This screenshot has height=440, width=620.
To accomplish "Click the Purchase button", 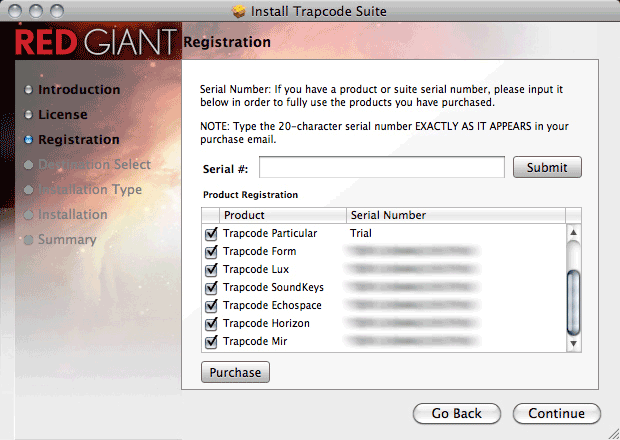I will (x=235, y=372).
